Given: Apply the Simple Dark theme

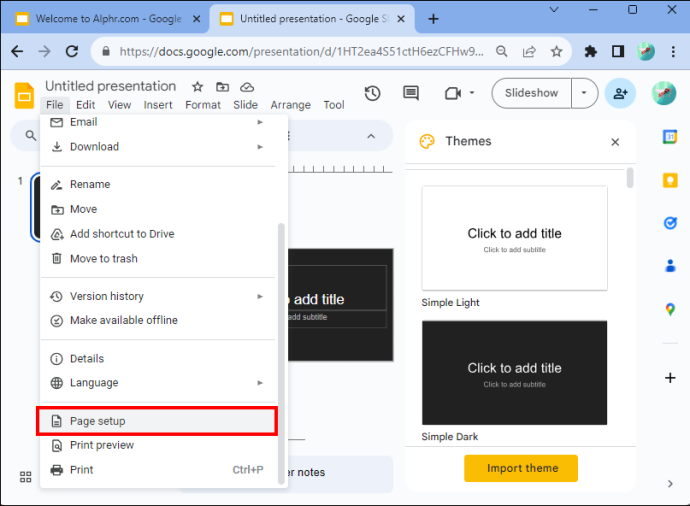Looking at the screenshot, I should 514,373.
